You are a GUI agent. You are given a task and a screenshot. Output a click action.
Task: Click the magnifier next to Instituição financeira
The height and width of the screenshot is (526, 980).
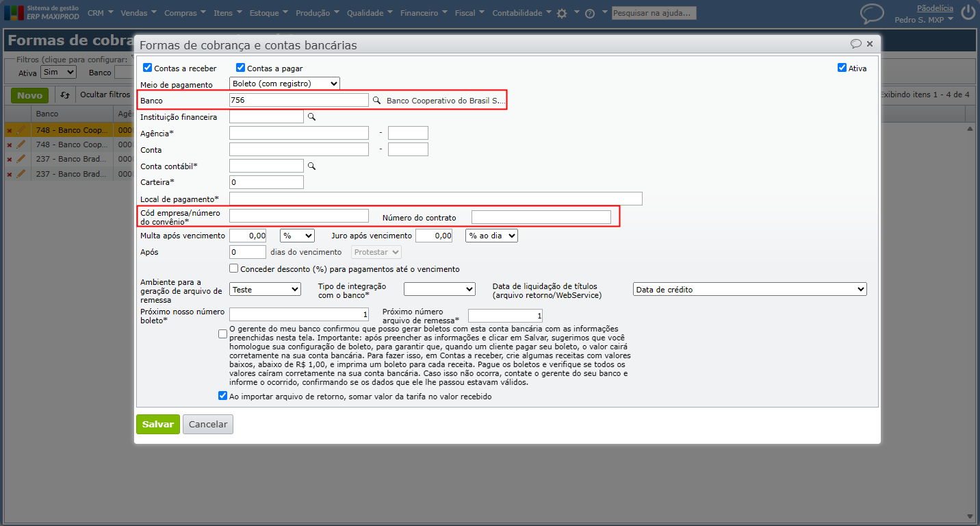311,117
